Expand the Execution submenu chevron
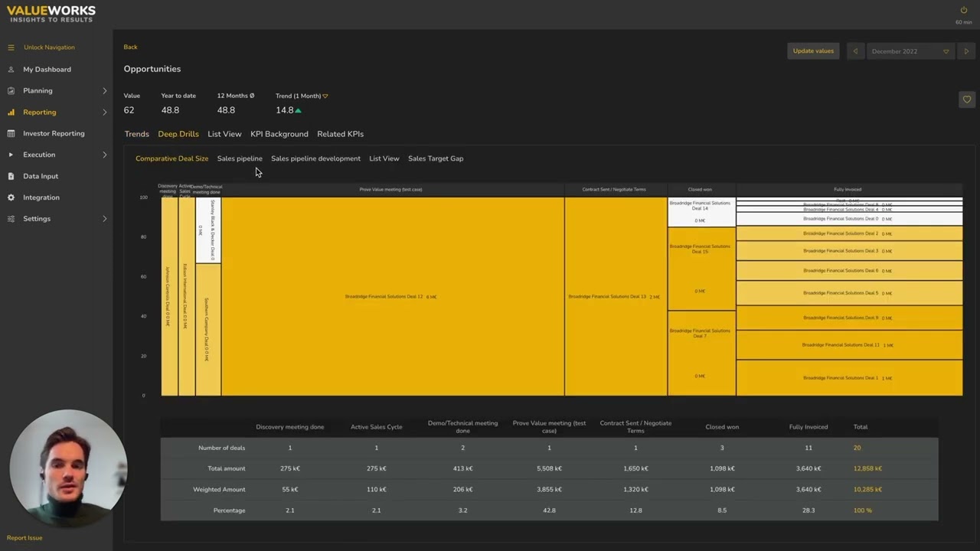980x551 pixels. (105, 155)
